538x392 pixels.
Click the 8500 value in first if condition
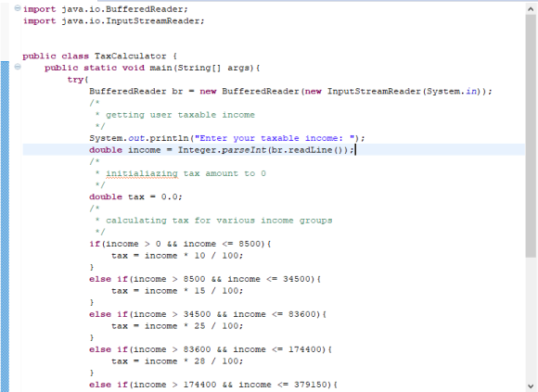[251, 244]
